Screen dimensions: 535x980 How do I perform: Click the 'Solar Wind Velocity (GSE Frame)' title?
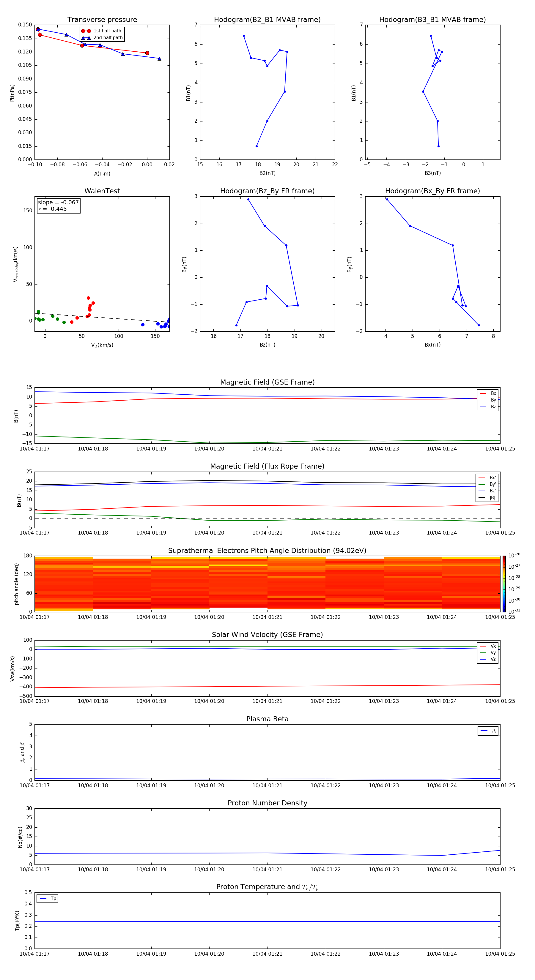point(267,635)
